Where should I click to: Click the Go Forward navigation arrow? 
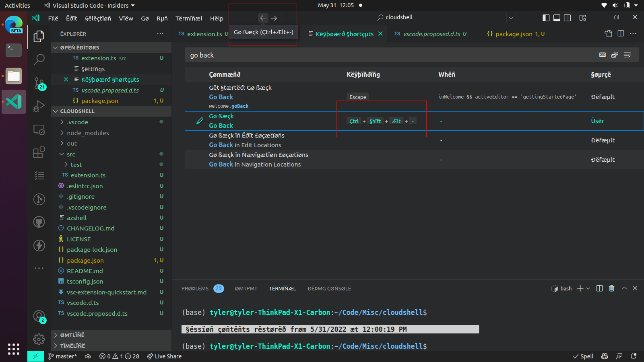click(x=274, y=18)
